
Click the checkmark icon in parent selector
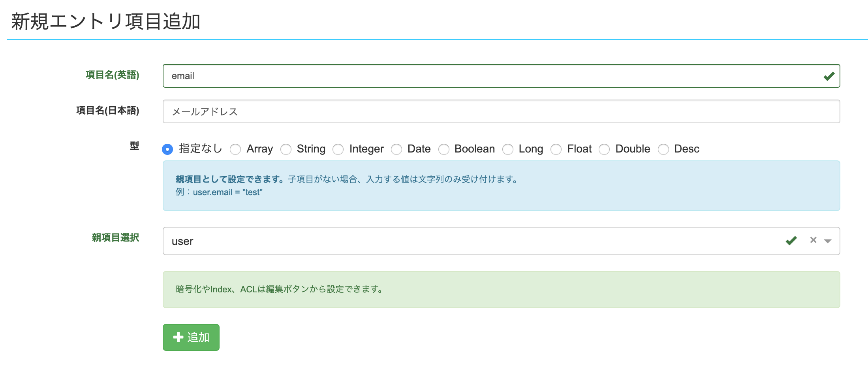791,240
